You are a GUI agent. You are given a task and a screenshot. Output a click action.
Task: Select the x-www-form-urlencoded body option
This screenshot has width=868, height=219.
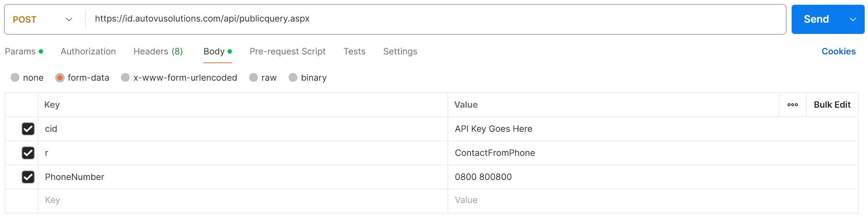(125, 78)
